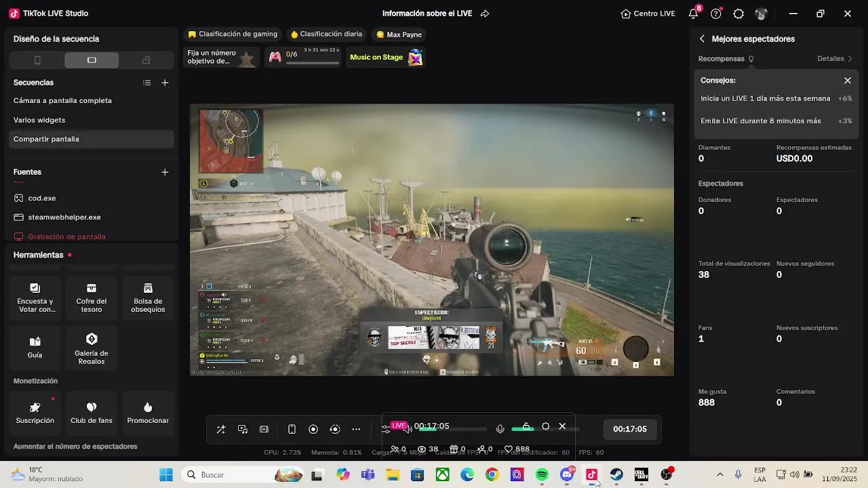Open the help question mark icon

click(x=715, y=14)
